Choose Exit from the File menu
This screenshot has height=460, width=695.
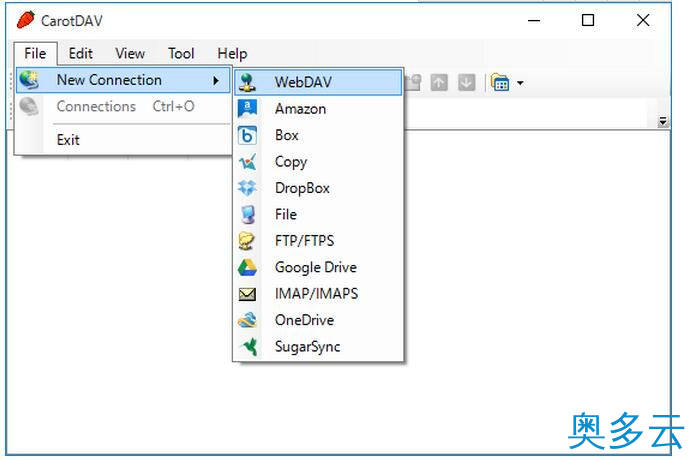pyautogui.click(x=123, y=140)
